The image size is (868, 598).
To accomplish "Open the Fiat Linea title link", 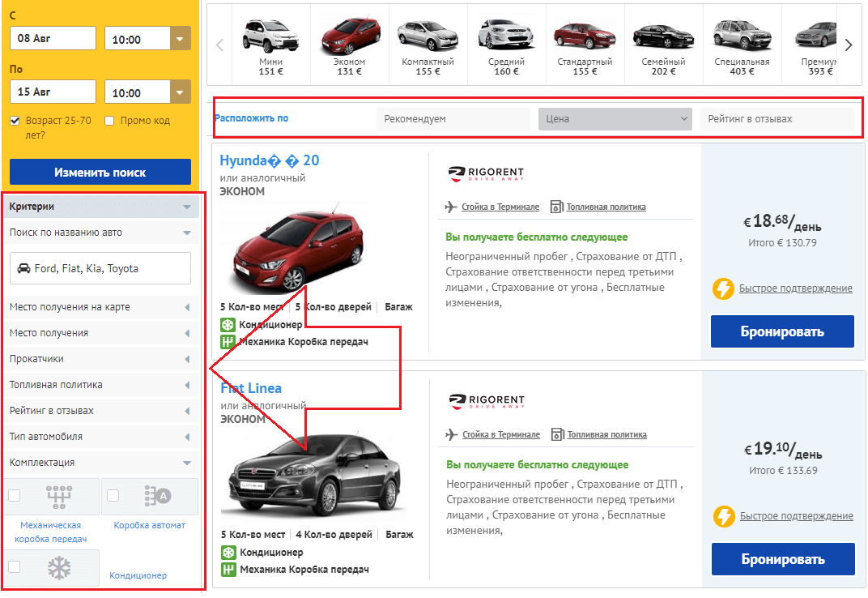I will click(251, 388).
